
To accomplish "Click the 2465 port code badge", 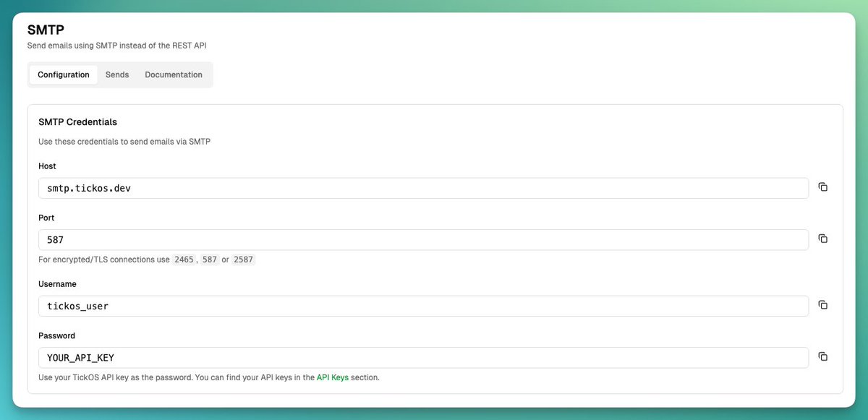I will 184,260.
